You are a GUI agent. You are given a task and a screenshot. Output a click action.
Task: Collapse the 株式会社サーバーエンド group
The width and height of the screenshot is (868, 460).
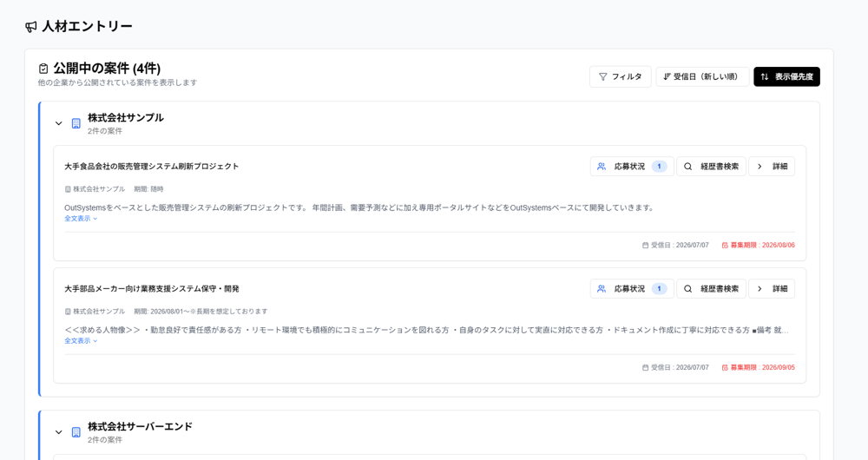59,432
